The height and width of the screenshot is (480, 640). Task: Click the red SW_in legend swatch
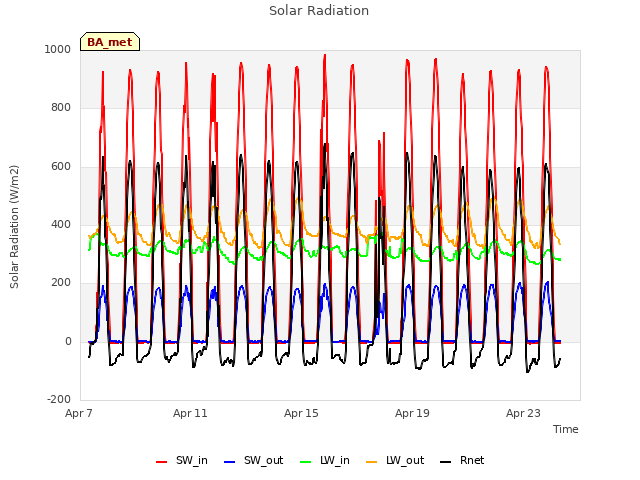tap(162, 462)
